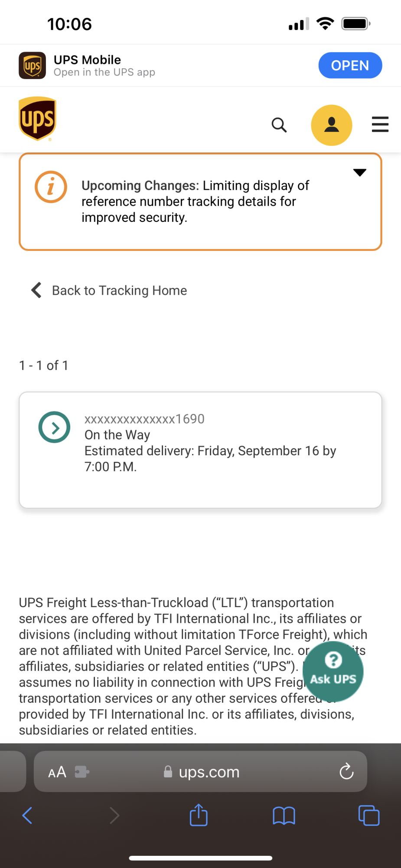
Task: Click the Safari extensions puzzle icon
Action: 82,772
